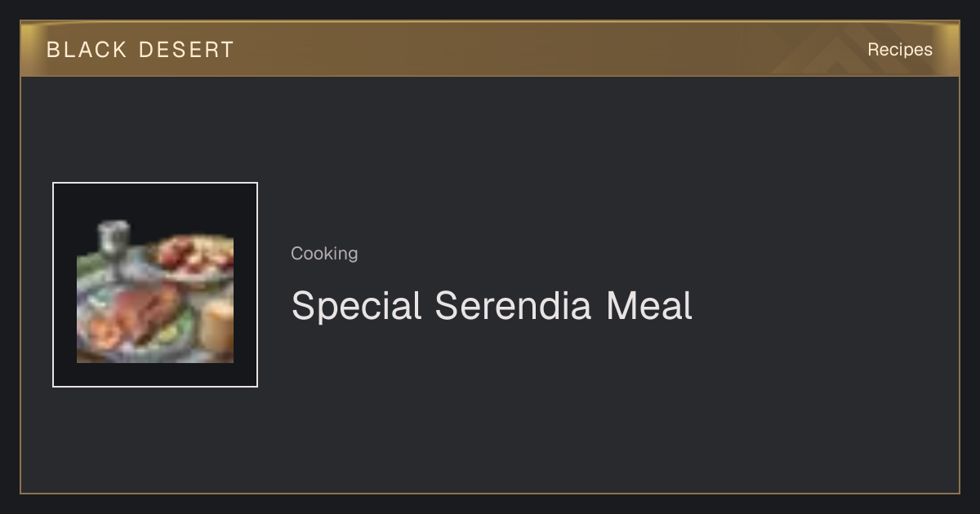Click the word Serendia in the title

[x=512, y=306]
